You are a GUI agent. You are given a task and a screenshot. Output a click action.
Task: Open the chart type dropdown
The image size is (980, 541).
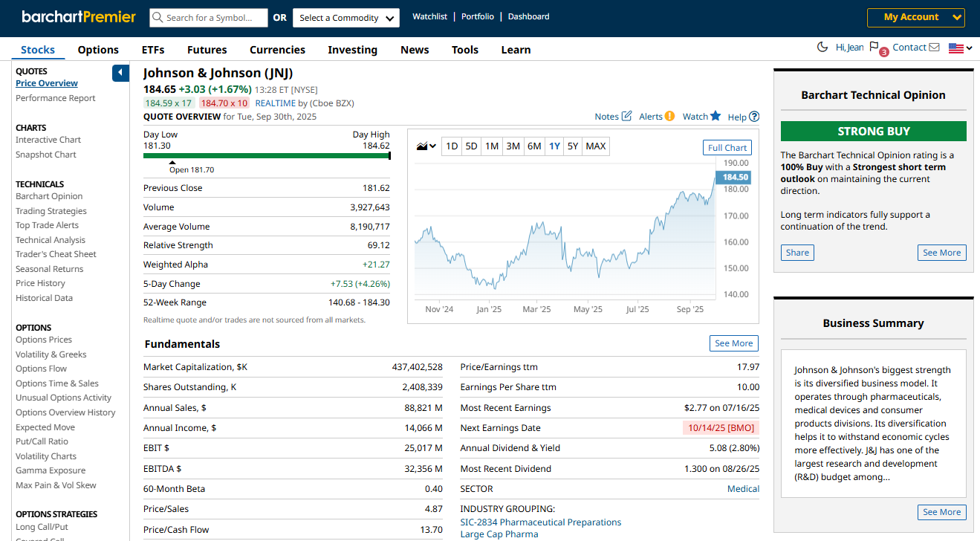[x=426, y=146]
